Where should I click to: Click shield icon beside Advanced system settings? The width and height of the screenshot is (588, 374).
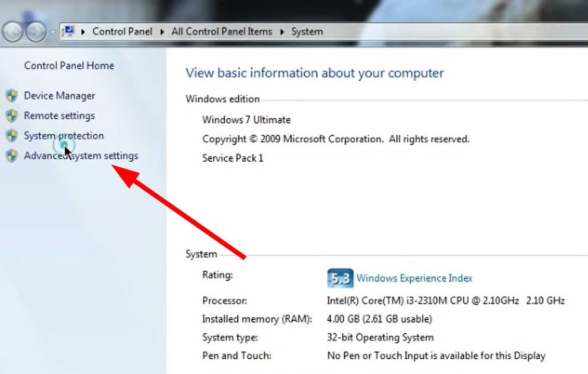[12, 155]
